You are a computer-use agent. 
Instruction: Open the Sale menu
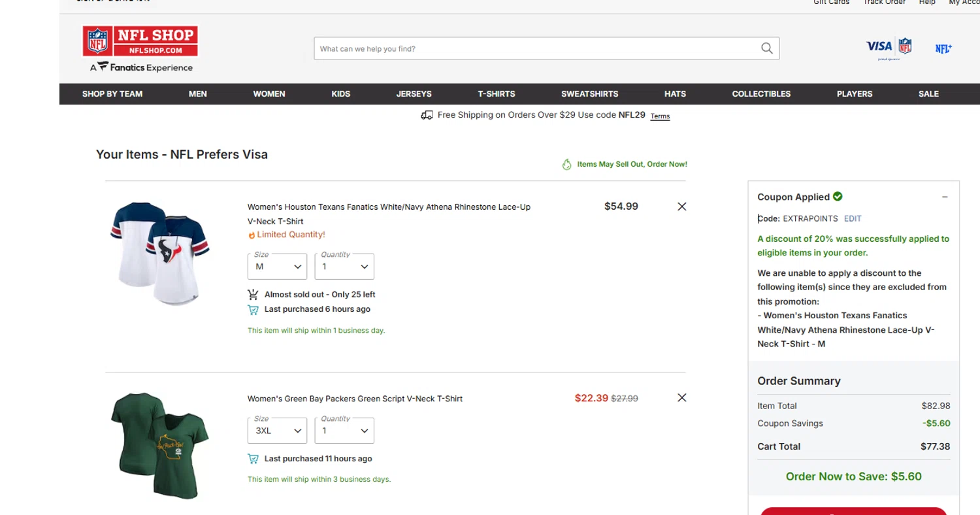click(928, 94)
